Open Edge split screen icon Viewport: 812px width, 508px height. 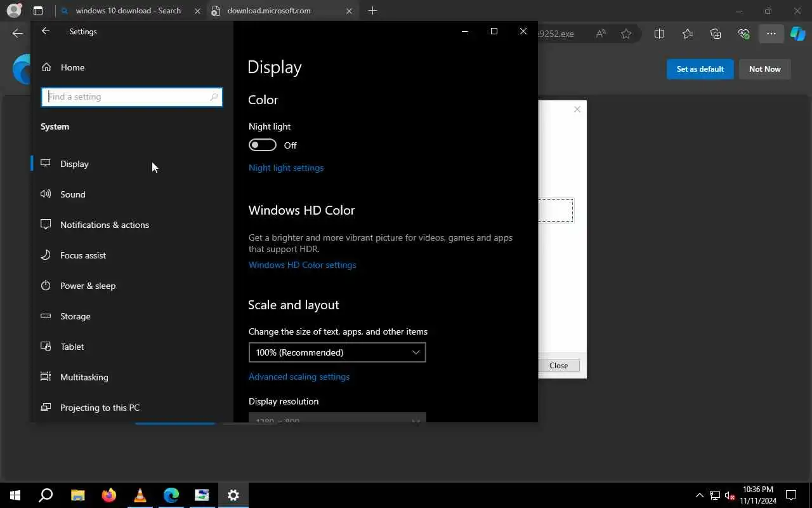[x=659, y=34]
